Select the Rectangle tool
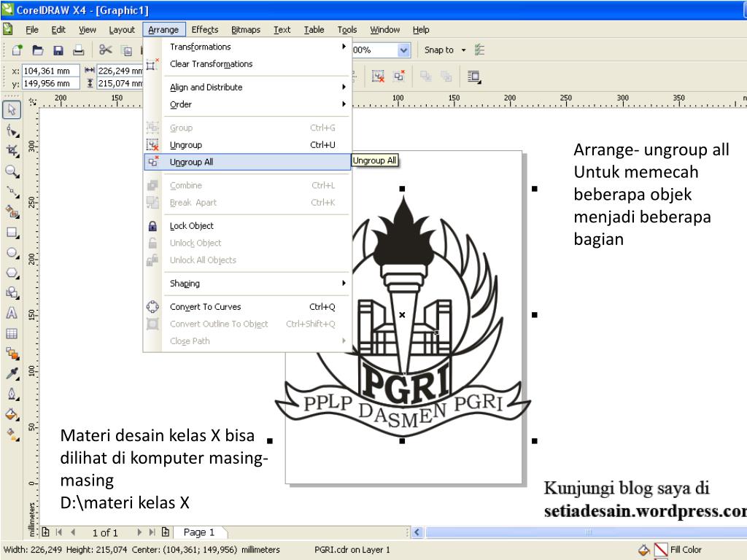This screenshot has width=747, height=560. 12,233
